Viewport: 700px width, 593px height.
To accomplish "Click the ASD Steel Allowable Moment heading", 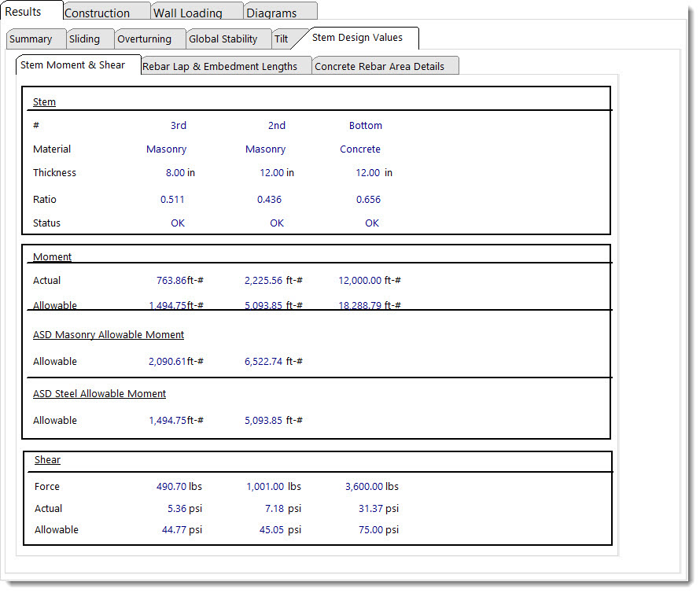I will click(99, 394).
